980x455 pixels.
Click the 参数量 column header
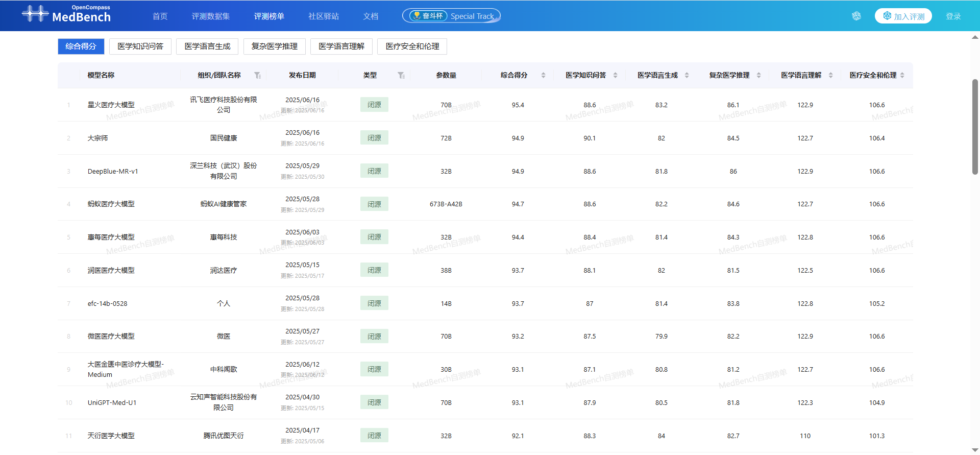[446, 76]
